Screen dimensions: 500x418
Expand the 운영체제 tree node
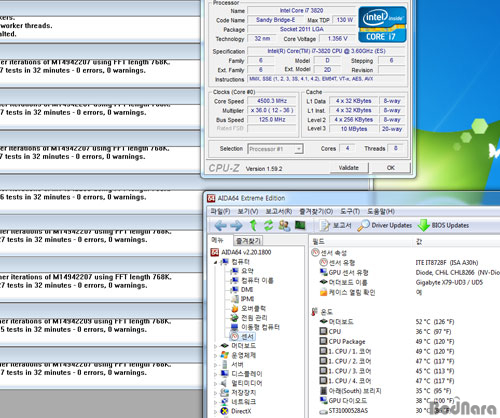click(216, 356)
